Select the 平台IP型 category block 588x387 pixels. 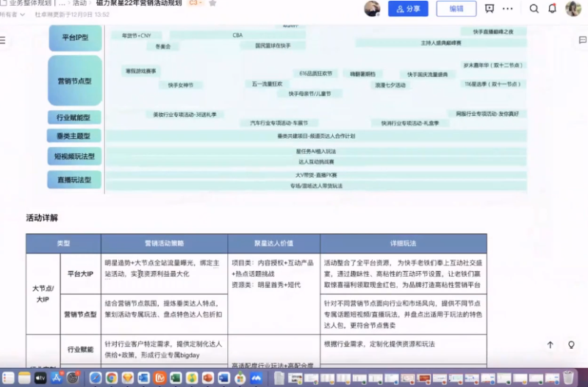coord(75,38)
